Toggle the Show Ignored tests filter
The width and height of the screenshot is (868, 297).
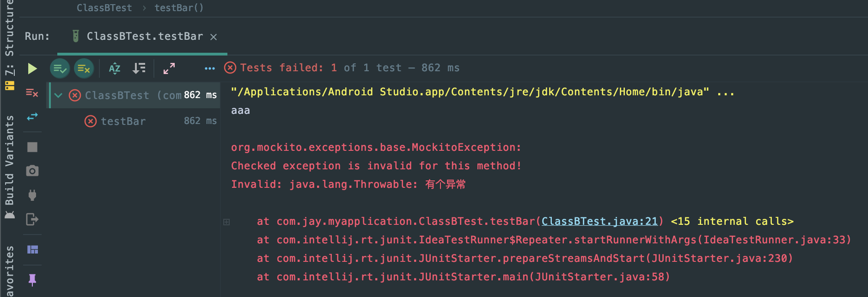point(84,69)
